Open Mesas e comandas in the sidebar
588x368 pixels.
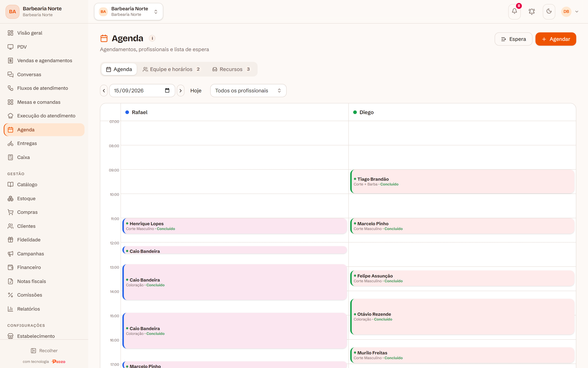click(44, 102)
